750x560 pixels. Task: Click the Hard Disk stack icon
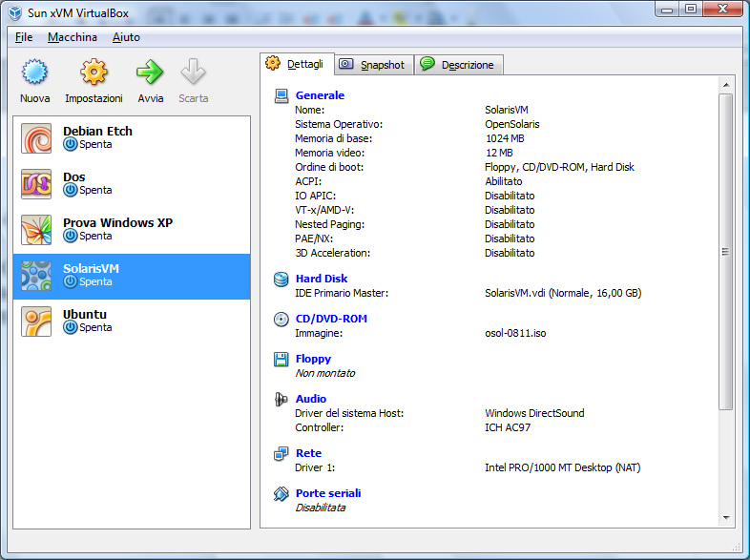click(x=281, y=279)
